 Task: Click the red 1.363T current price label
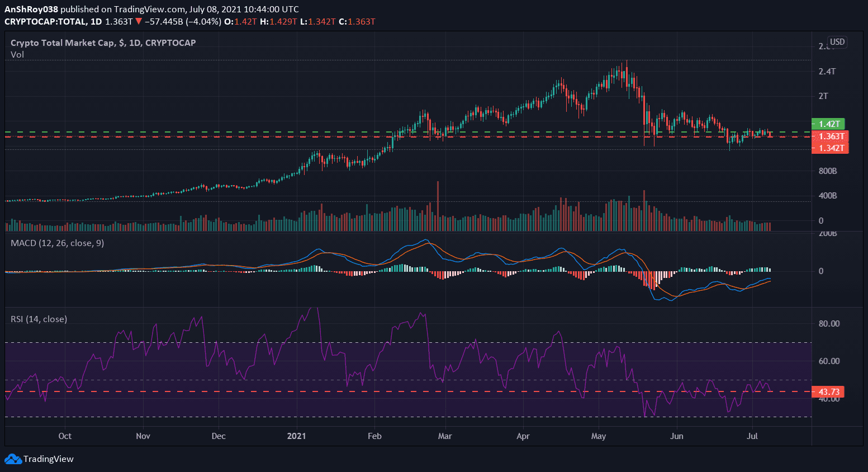(831, 136)
